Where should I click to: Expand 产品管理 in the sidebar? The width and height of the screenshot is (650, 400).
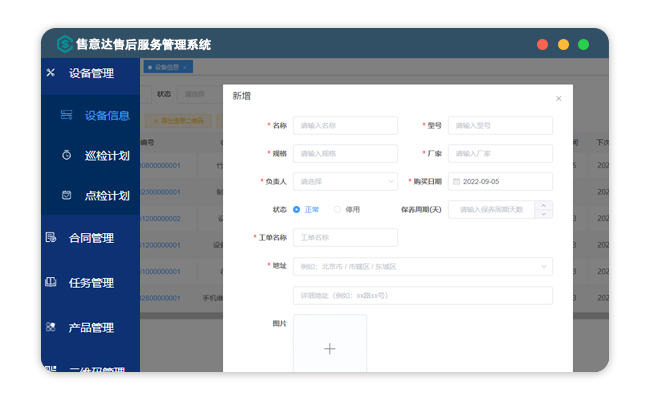pos(91,328)
